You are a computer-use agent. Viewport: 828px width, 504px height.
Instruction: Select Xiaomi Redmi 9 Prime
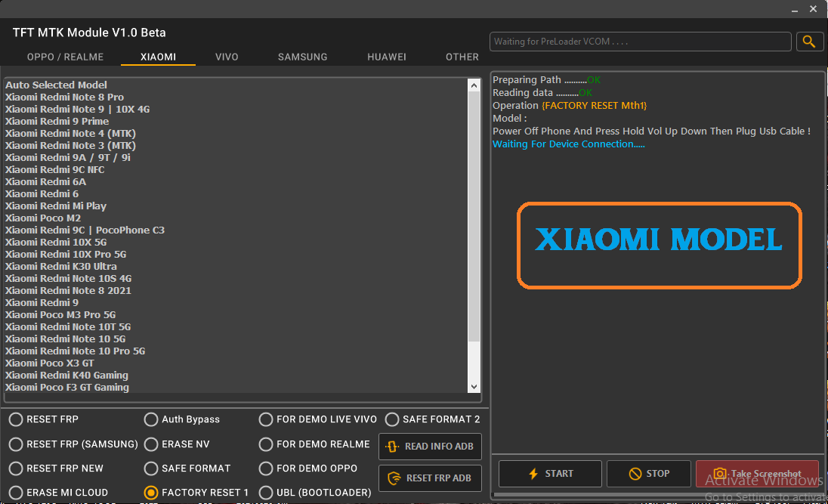click(57, 122)
